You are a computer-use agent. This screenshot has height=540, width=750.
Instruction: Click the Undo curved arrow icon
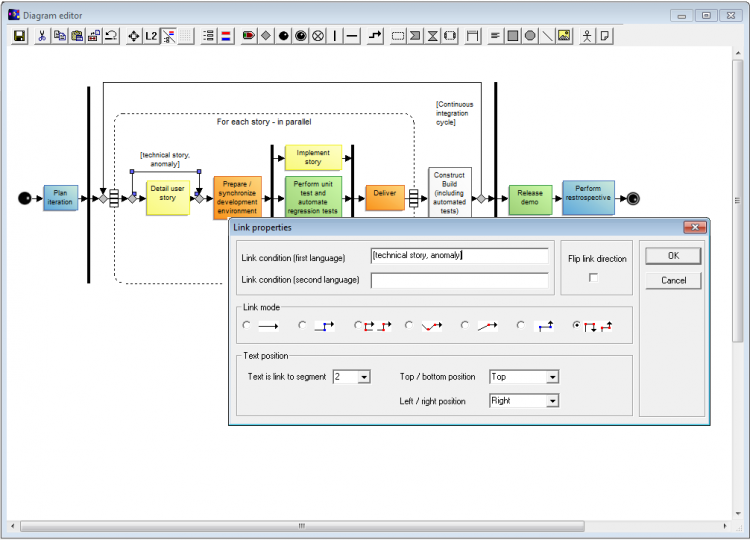(111, 36)
